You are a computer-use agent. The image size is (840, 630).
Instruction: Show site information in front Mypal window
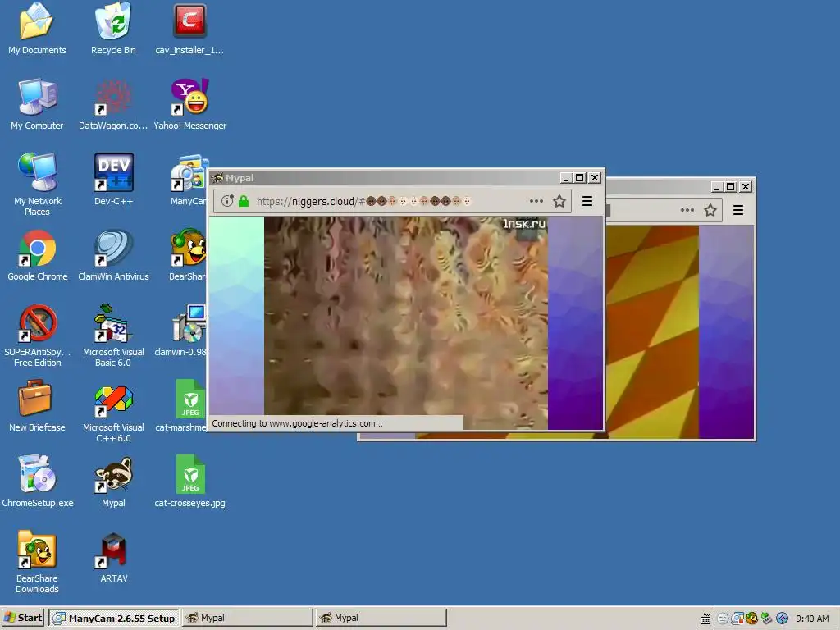[x=227, y=201]
